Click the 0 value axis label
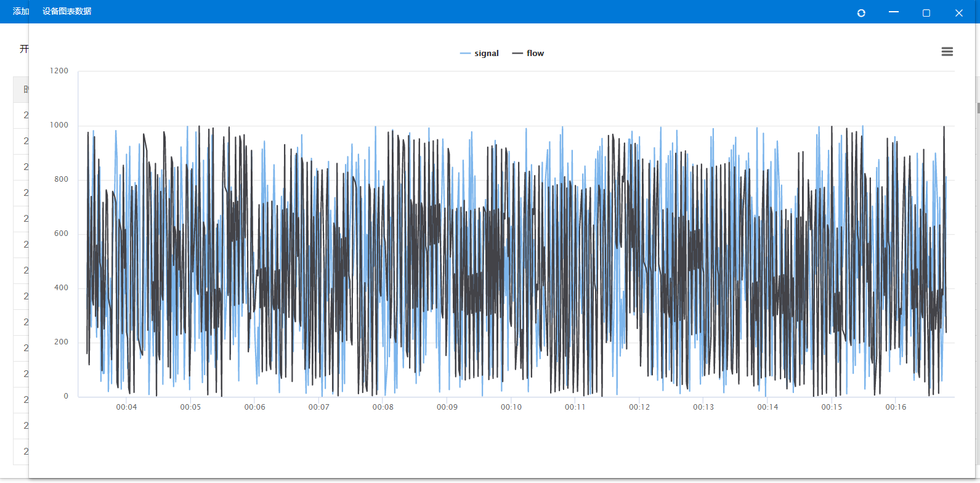Image resolution: width=980 pixels, height=483 pixels. coord(66,396)
